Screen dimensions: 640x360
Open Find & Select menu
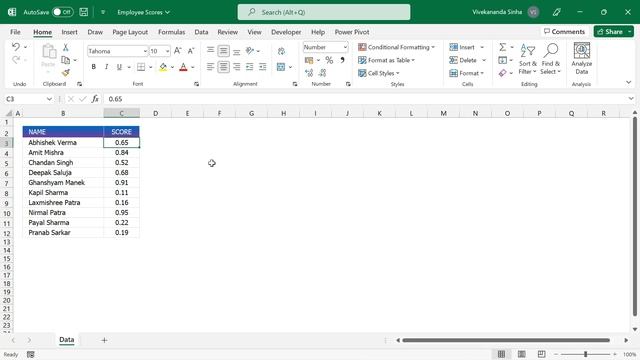point(551,59)
